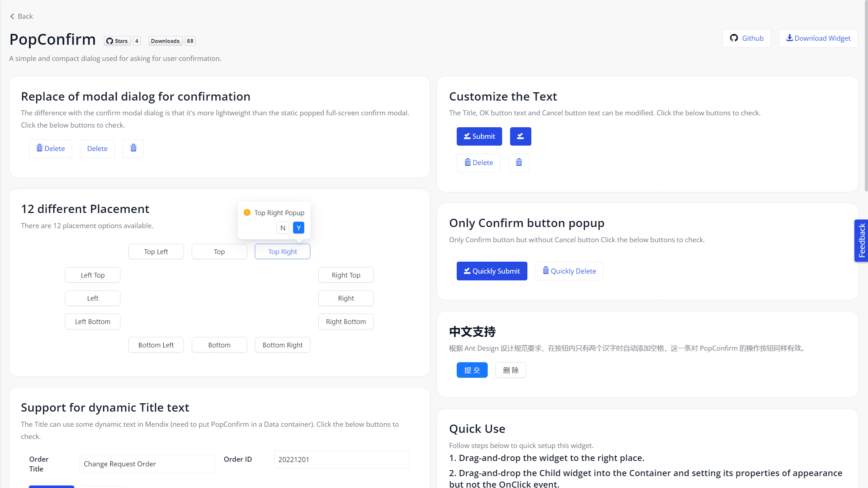The height and width of the screenshot is (488, 868).
Task: Click the Quickly Submit button
Action: [492, 271]
